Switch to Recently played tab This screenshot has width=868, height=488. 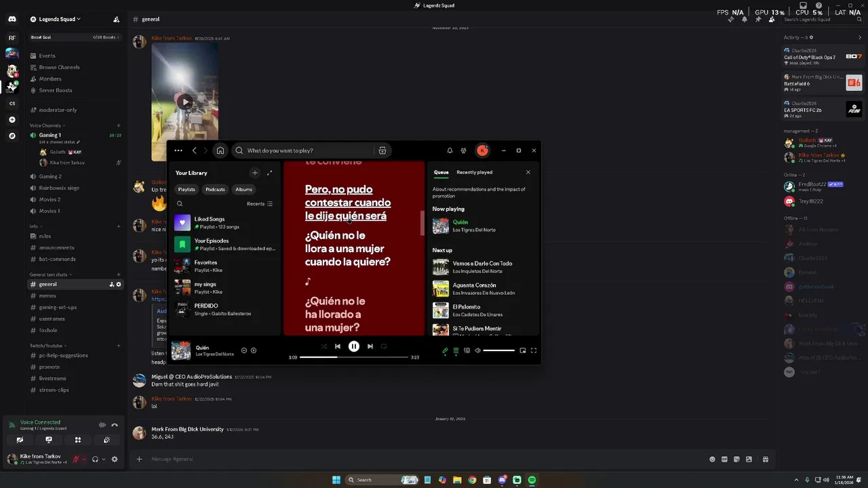click(x=475, y=172)
